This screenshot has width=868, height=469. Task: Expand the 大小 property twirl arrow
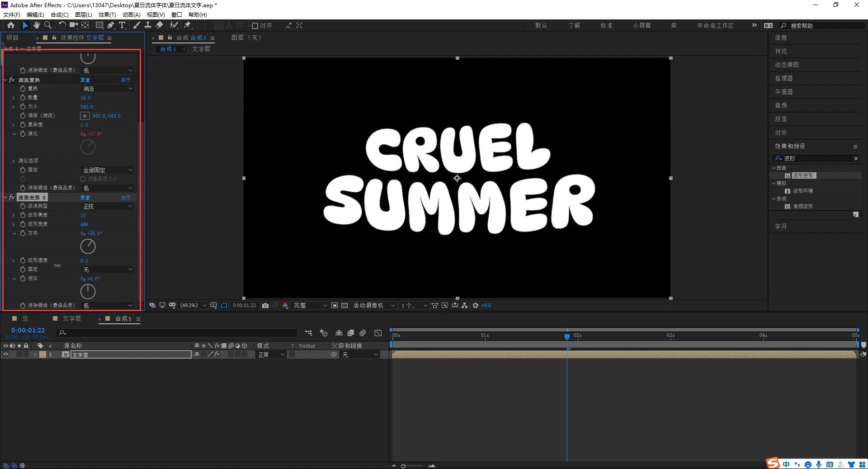[14, 107]
